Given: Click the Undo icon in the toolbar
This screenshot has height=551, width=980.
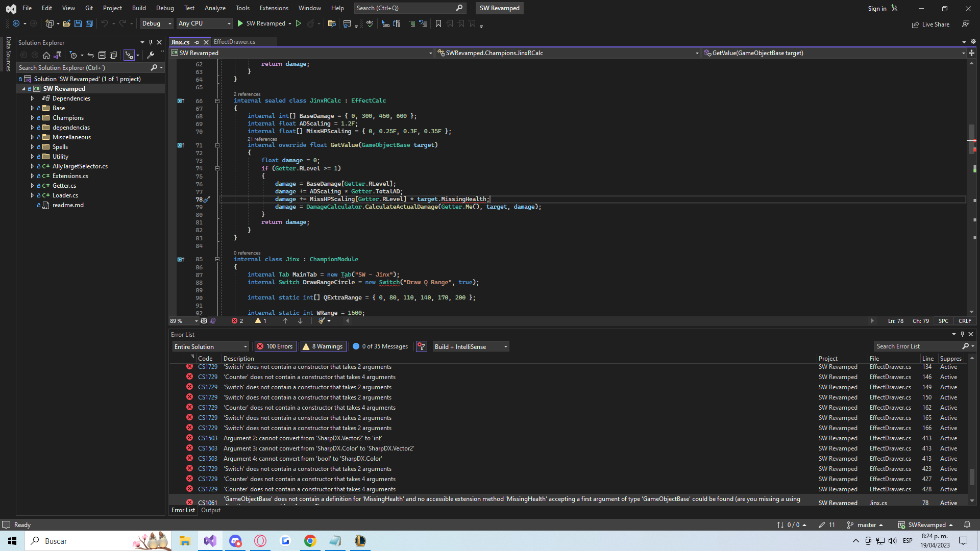Looking at the screenshot, I should [105, 23].
